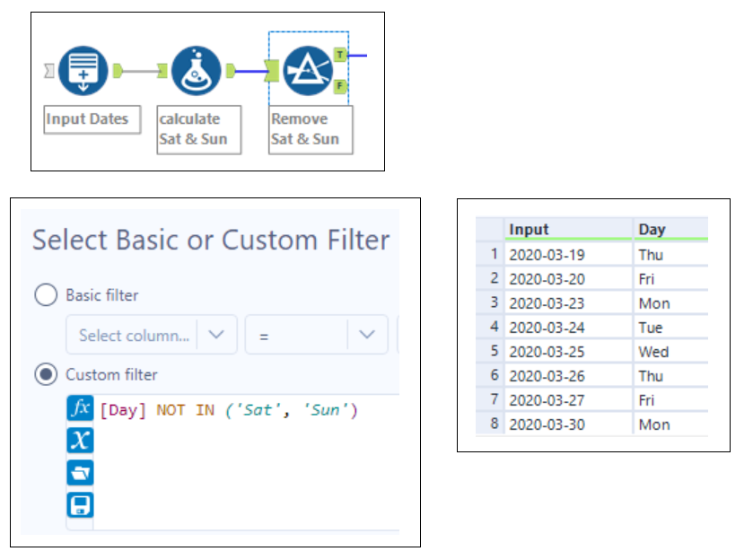Select the cell 2020-03-30
Viewport: 753px width, 560px height.
568,424
